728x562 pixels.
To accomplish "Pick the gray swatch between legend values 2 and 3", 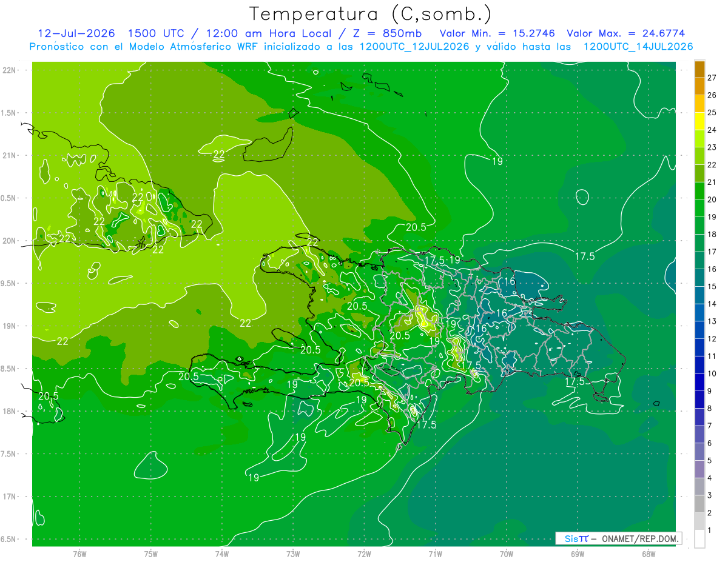I will [699, 504].
